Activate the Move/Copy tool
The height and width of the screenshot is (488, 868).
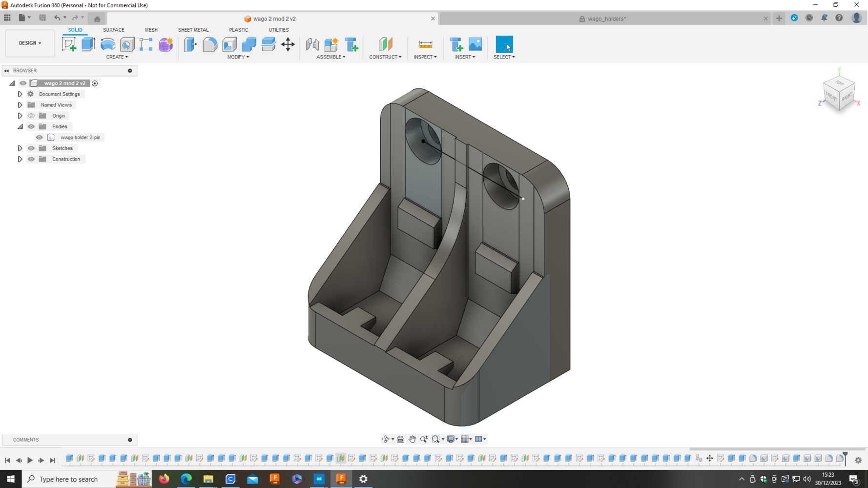click(288, 44)
